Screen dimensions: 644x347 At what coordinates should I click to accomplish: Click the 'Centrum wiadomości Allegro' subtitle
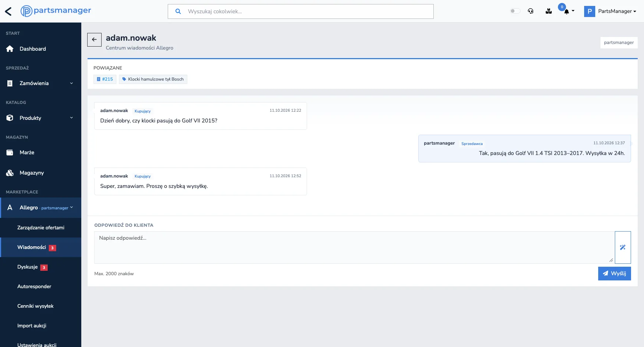[140, 48]
